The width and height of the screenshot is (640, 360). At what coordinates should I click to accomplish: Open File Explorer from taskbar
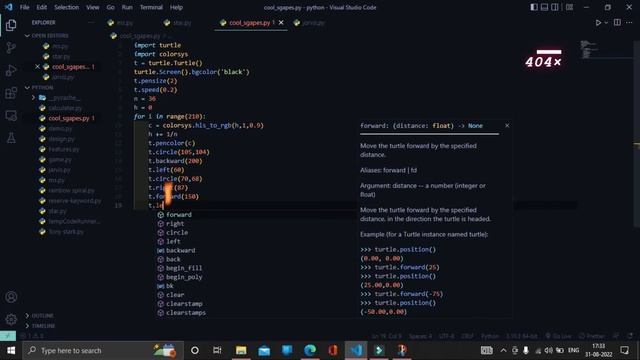(x=241, y=351)
